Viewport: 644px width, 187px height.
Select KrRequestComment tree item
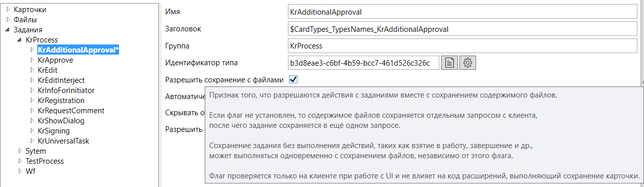[x=71, y=111]
